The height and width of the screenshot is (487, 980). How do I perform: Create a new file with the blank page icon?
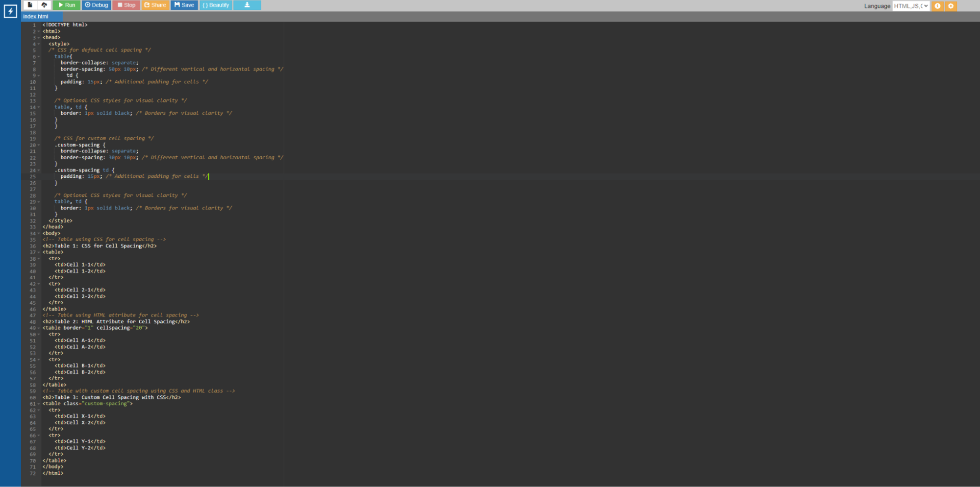point(30,5)
